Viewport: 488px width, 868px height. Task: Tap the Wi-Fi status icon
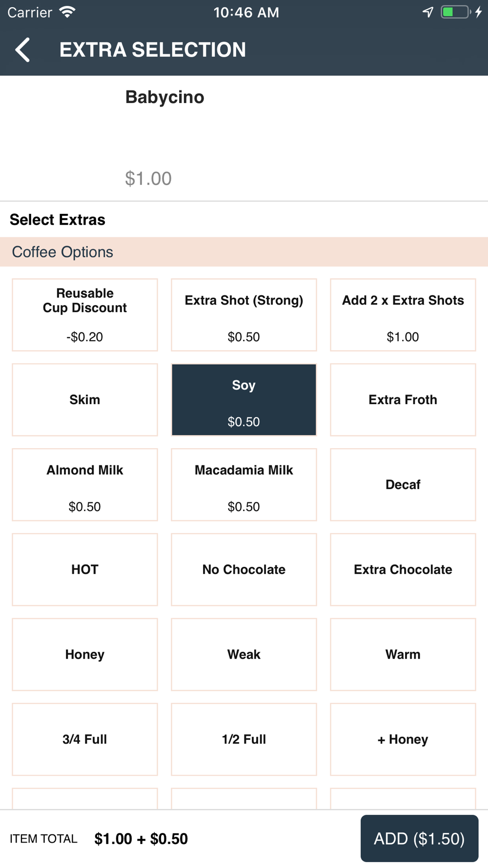[x=67, y=12]
